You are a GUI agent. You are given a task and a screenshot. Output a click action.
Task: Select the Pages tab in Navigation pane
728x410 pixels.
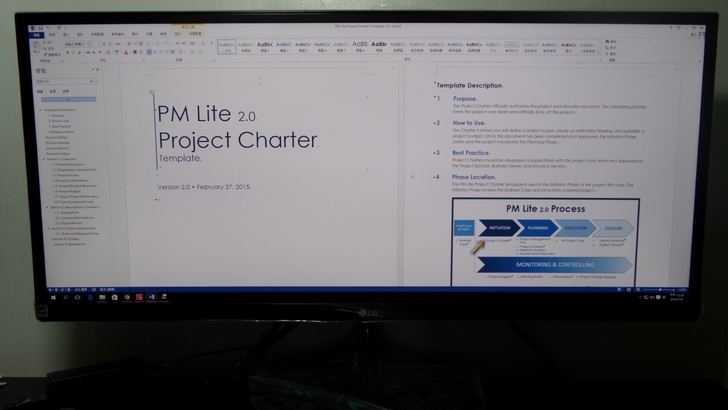52,91
